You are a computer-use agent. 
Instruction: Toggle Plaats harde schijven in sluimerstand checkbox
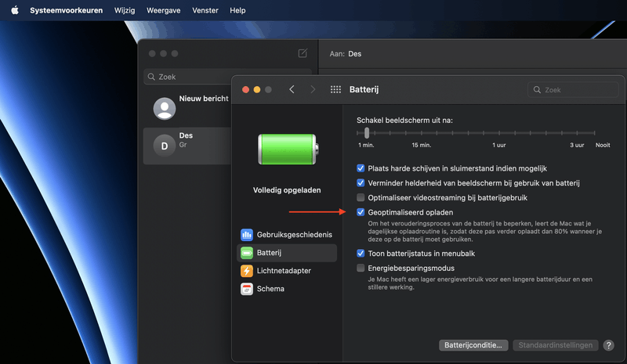pyautogui.click(x=361, y=168)
